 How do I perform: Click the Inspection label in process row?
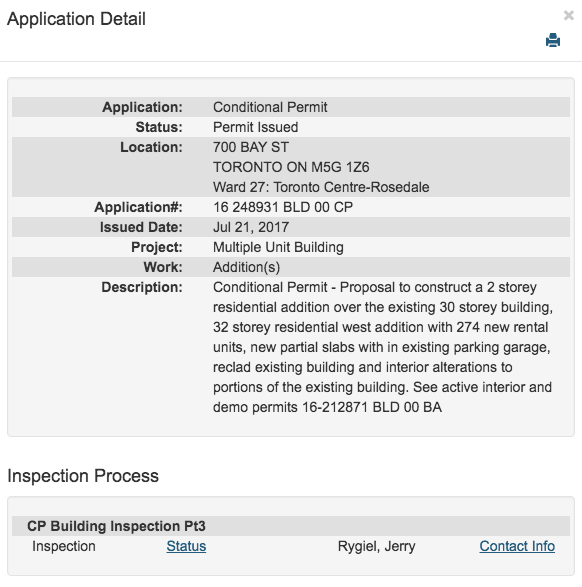(x=64, y=546)
